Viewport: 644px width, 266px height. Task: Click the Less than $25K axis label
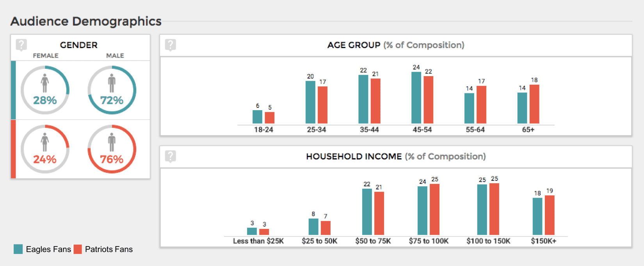[x=258, y=241]
